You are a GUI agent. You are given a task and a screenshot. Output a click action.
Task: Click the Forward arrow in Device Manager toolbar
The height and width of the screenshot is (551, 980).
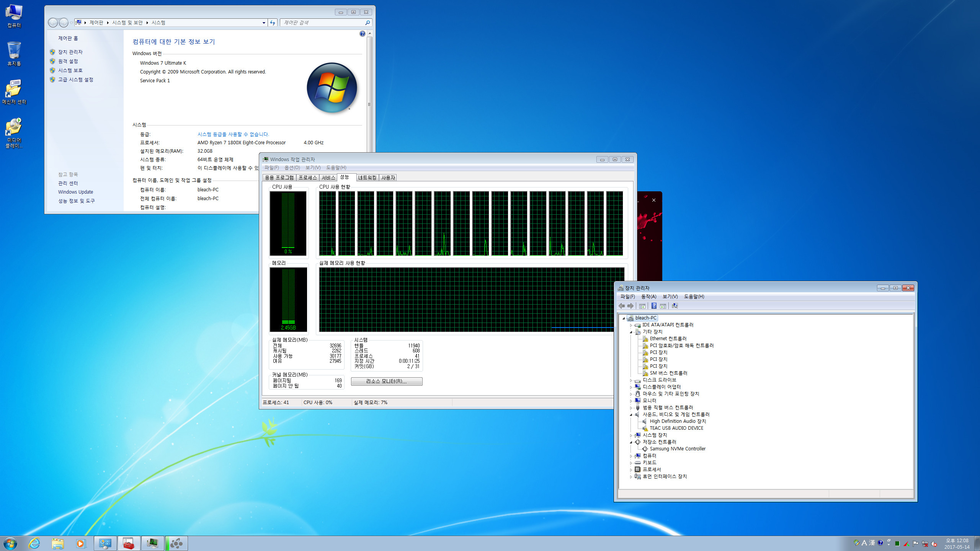click(x=630, y=306)
